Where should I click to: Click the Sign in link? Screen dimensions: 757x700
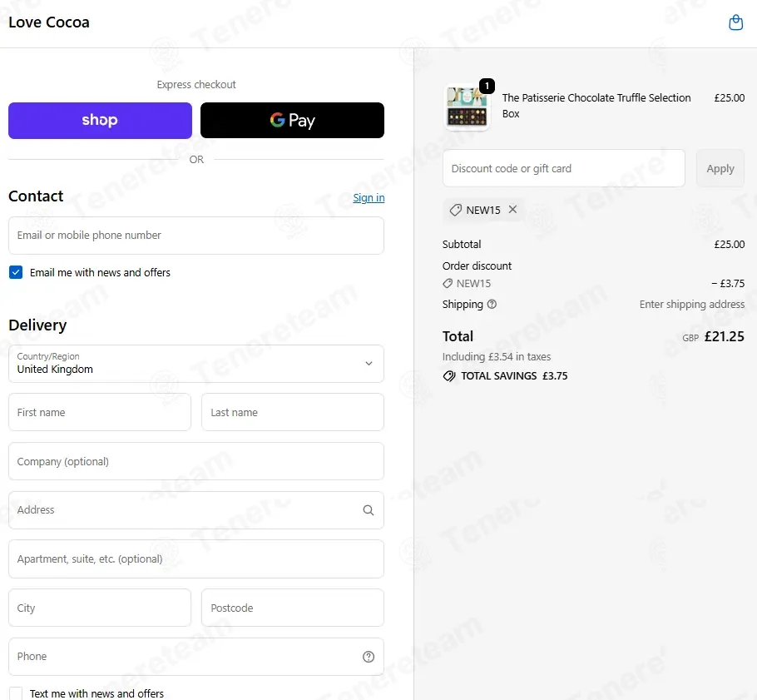[x=369, y=197]
